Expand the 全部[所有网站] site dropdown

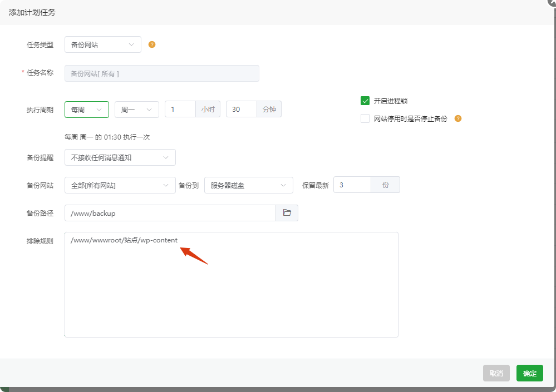120,185
